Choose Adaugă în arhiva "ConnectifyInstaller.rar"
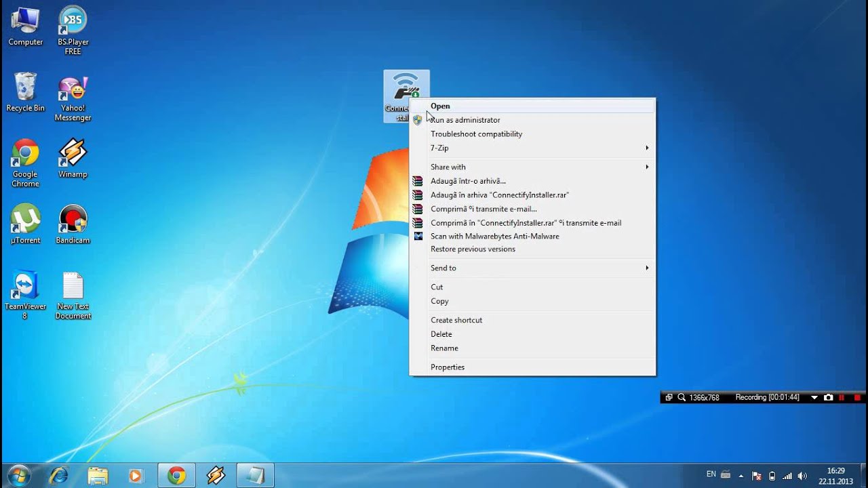Viewport: 868px width, 488px height. (x=532, y=195)
